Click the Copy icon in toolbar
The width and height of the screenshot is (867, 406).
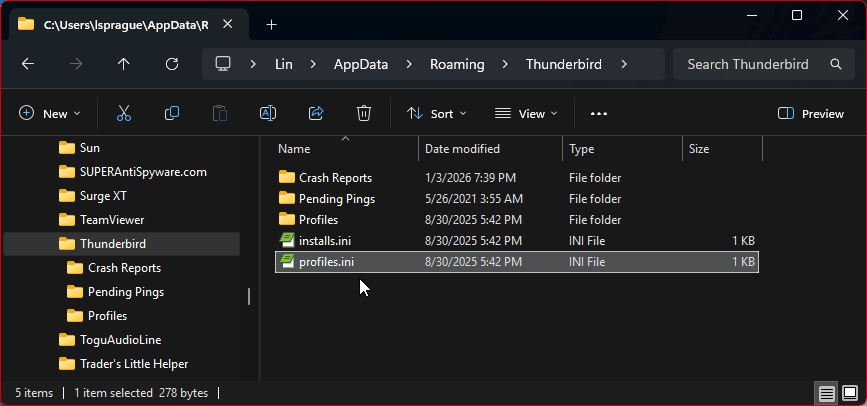coord(172,114)
